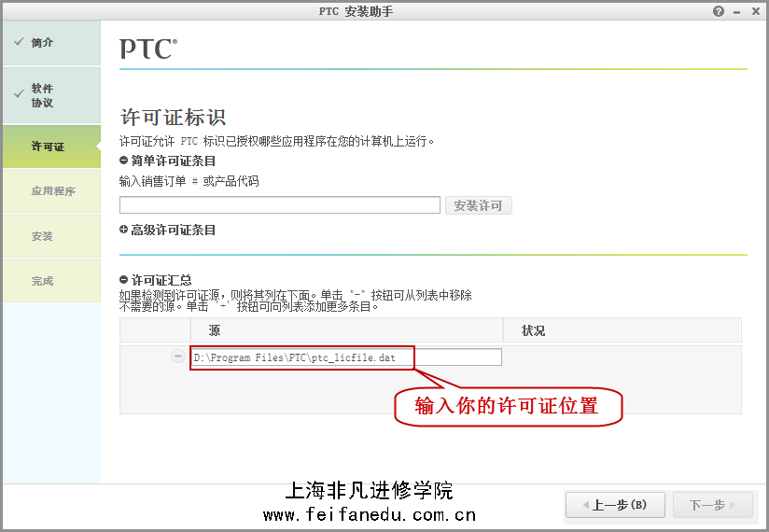Click the PTC logo
The width and height of the screenshot is (769, 532).
(x=148, y=49)
